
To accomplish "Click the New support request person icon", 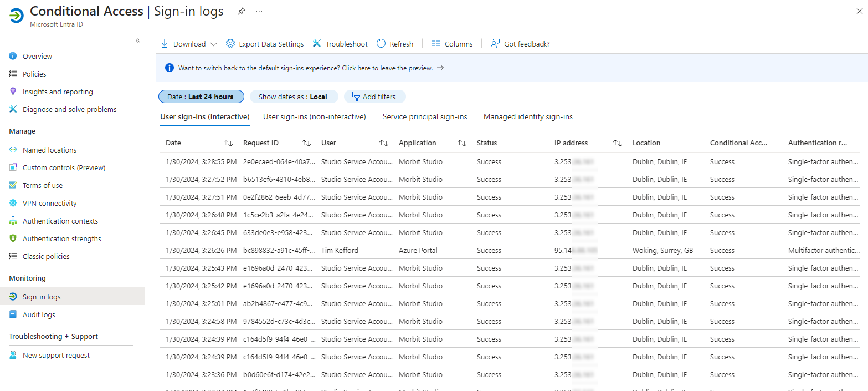I will point(13,355).
